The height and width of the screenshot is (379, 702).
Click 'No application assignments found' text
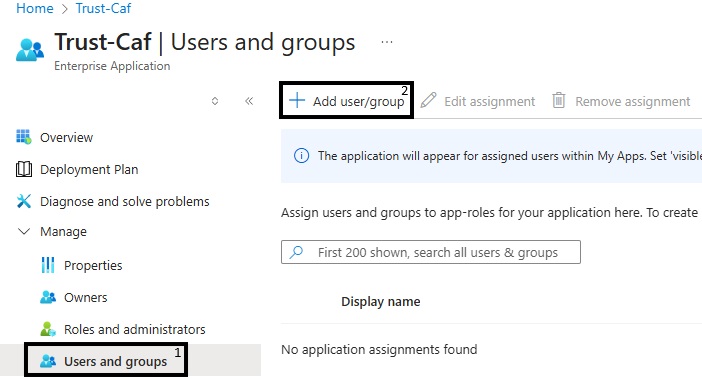[379, 349]
